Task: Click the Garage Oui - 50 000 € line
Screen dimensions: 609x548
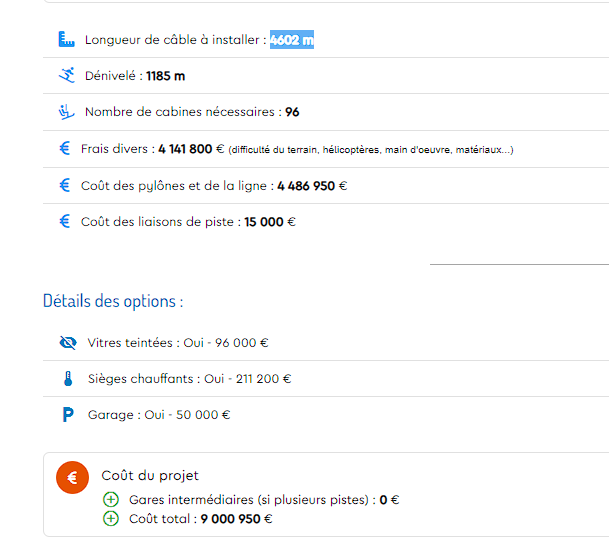Action: [x=159, y=415]
